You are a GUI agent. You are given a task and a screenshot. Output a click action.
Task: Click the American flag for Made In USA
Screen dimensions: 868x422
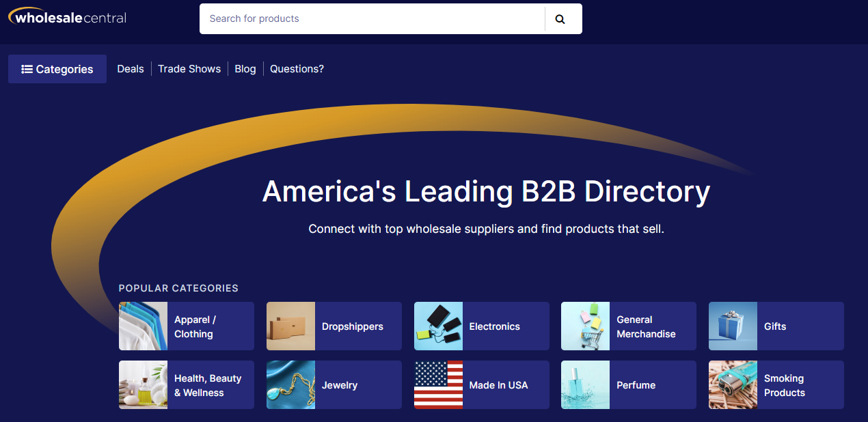438,384
